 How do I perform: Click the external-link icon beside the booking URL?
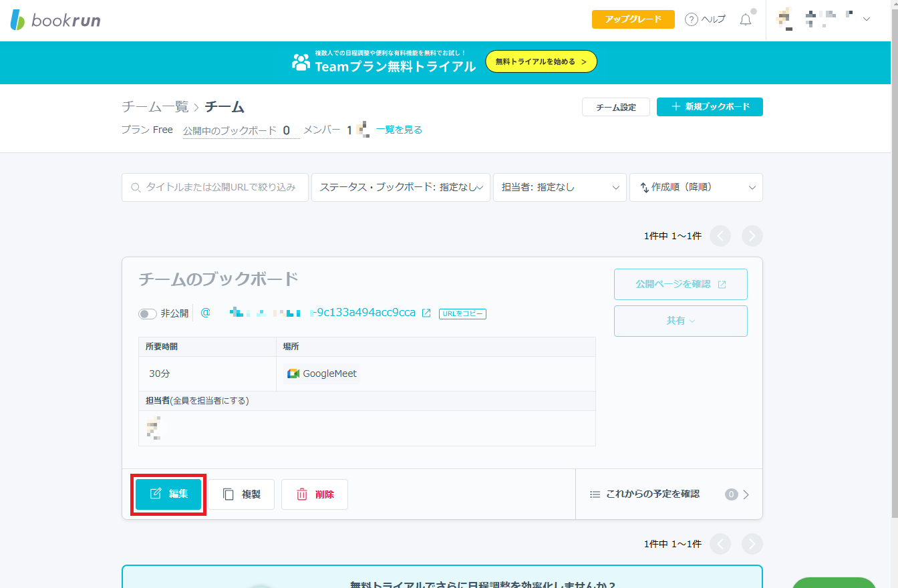(x=426, y=313)
